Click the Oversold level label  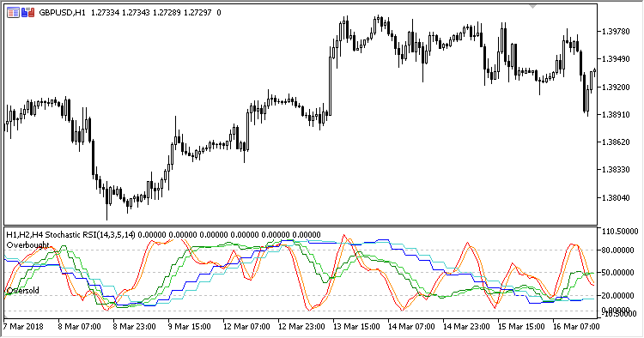(x=23, y=291)
